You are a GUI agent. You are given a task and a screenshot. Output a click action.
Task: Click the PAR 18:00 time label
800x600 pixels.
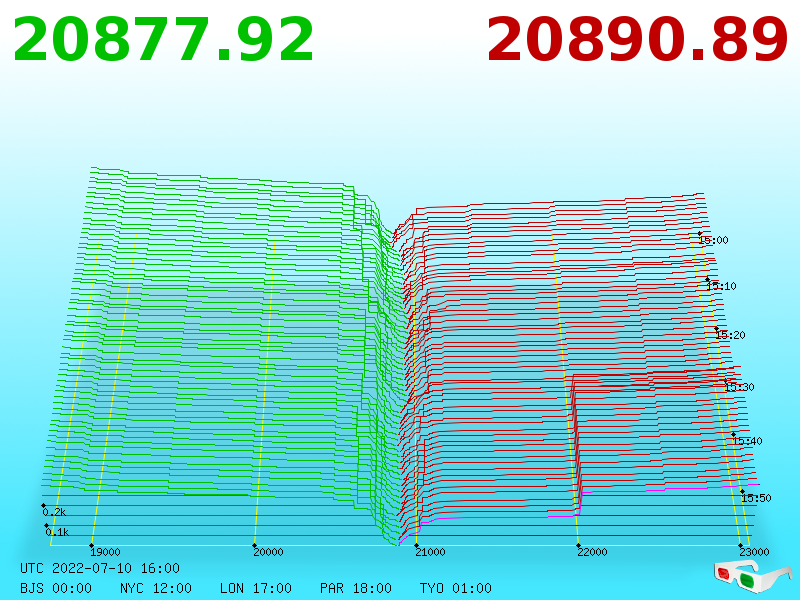pos(356,588)
